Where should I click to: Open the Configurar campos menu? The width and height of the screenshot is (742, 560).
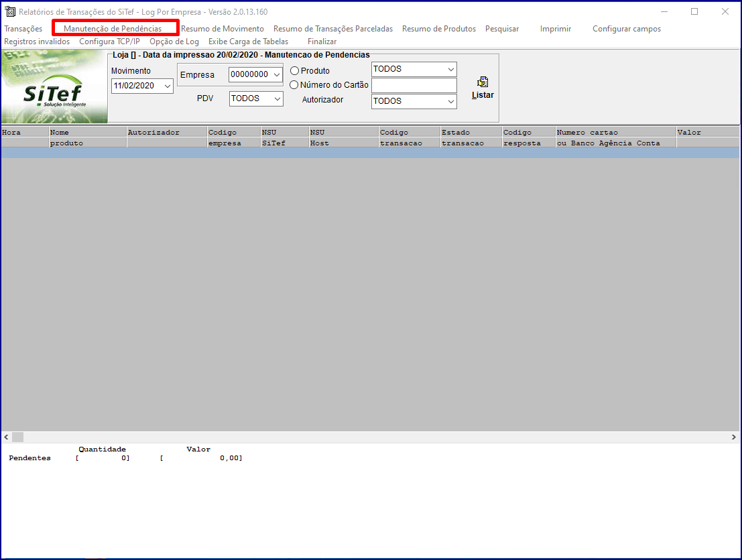point(627,29)
